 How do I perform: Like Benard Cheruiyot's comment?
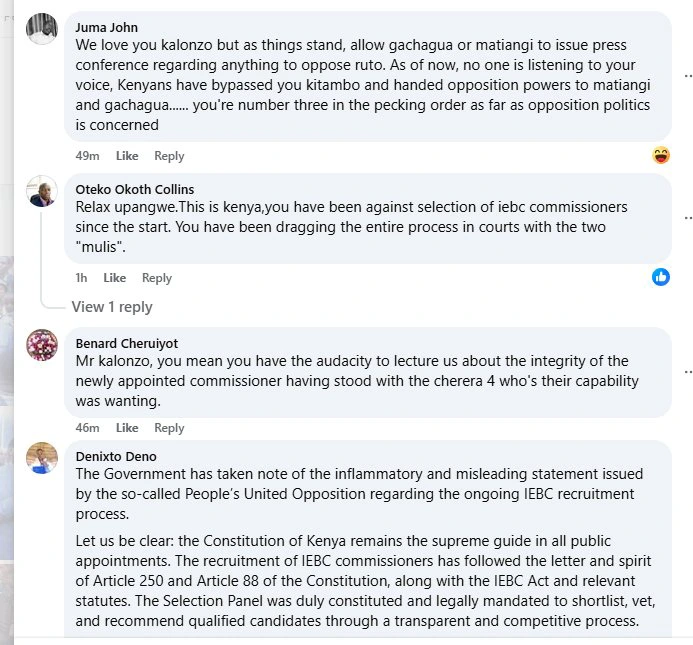pyautogui.click(x=127, y=428)
